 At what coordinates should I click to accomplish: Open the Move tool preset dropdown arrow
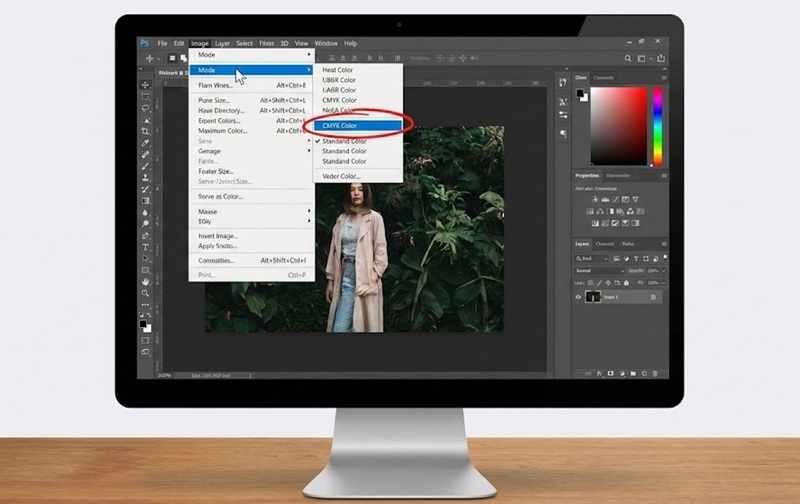pyautogui.click(x=159, y=59)
